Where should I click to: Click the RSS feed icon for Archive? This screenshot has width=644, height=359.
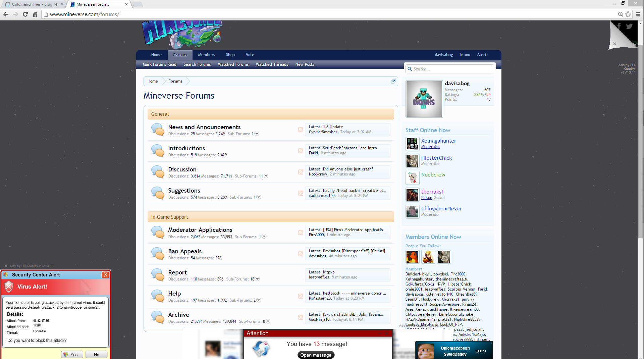click(x=301, y=317)
